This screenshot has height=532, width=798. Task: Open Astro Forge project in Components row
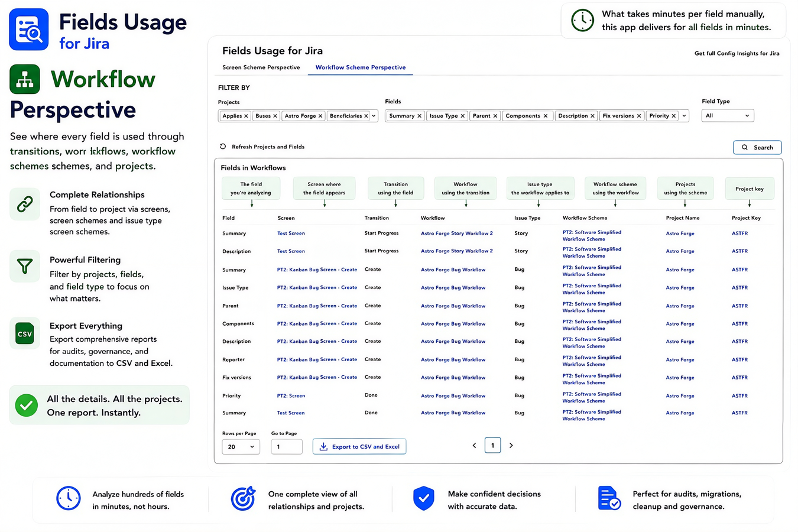pyautogui.click(x=680, y=324)
